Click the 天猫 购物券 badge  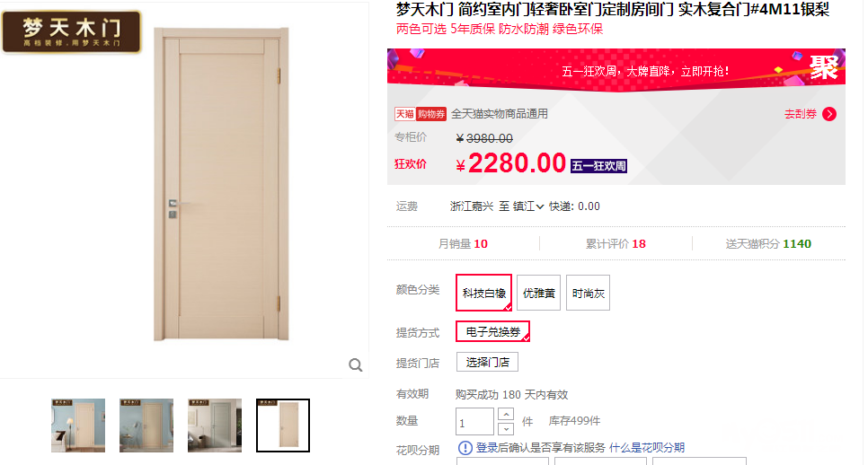pyautogui.click(x=421, y=114)
